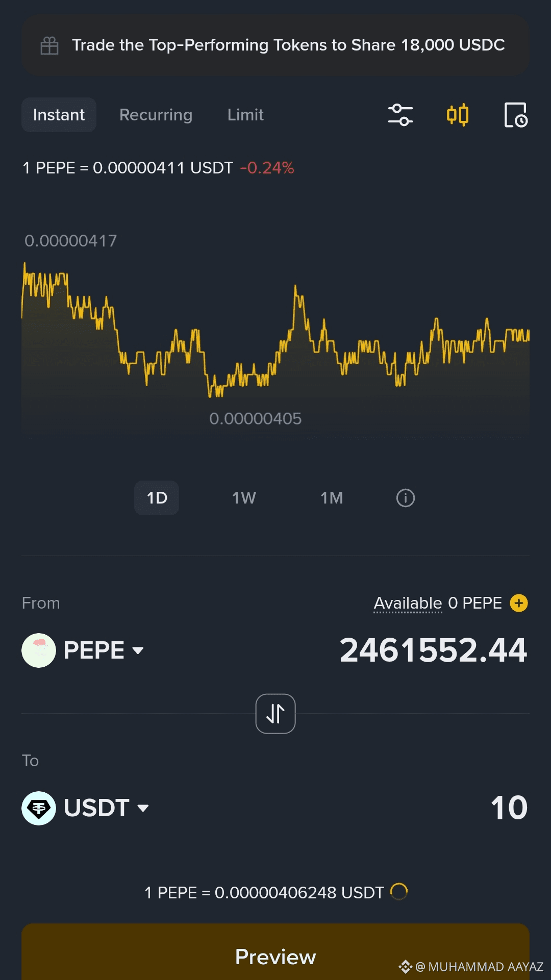Select the 1D chart range
551x980 pixels.
point(157,498)
